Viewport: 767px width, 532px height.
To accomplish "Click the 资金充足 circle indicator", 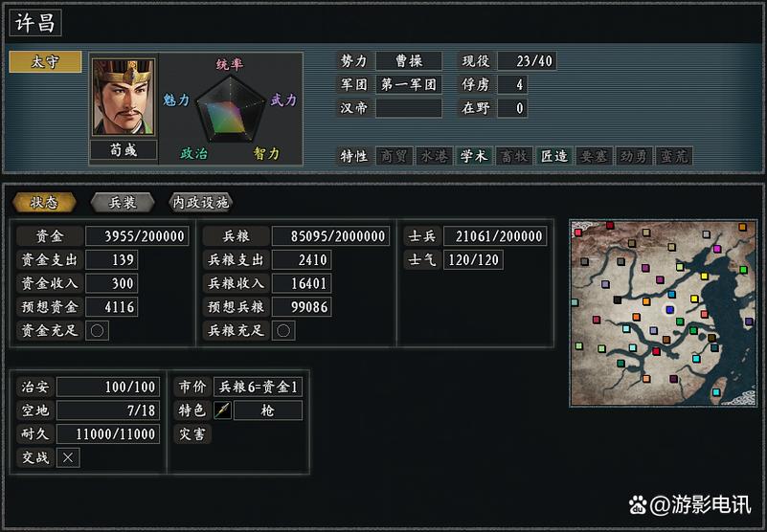I will point(97,330).
